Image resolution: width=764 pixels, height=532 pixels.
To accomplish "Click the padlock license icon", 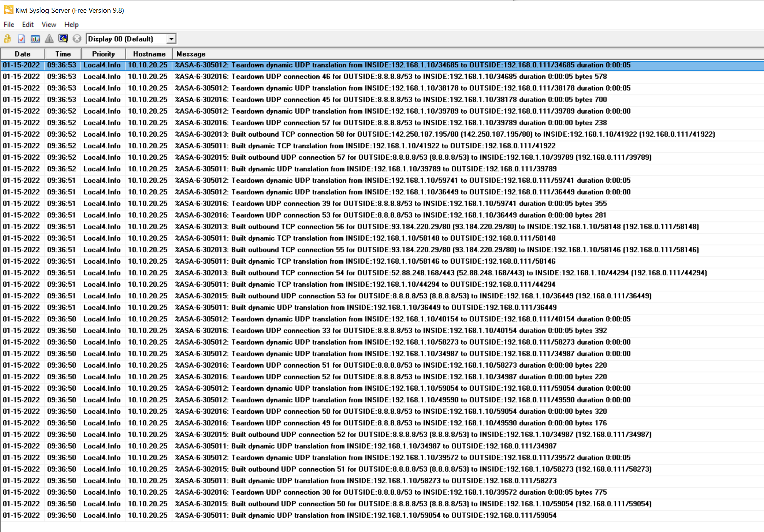I will tap(7, 38).
